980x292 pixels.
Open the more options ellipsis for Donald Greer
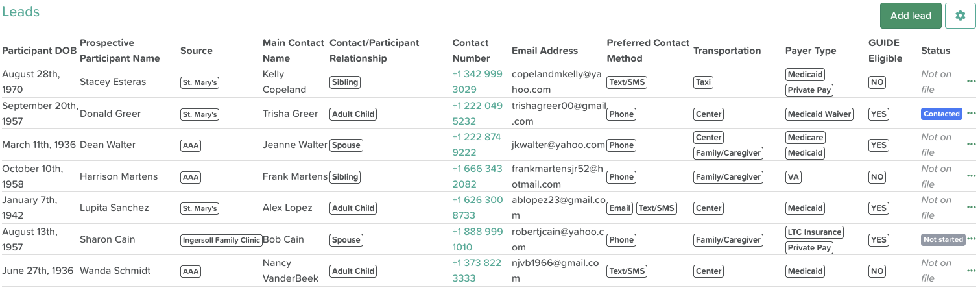(x=971, y=114)
